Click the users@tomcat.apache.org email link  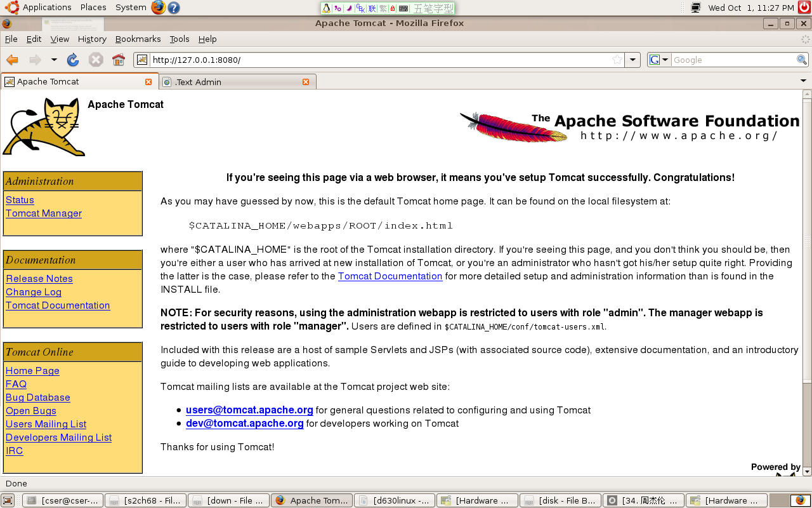click(x=249, y=410)
